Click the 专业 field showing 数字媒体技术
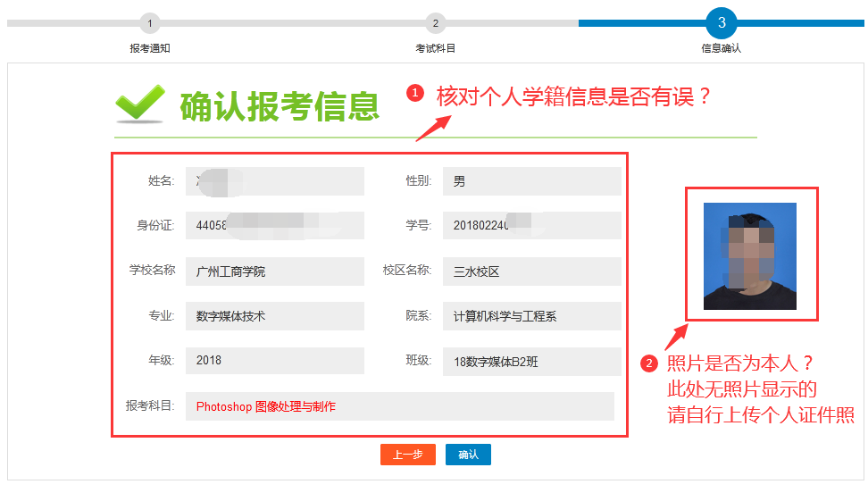The width and height of the screenshot is (868, 501). 274,316
